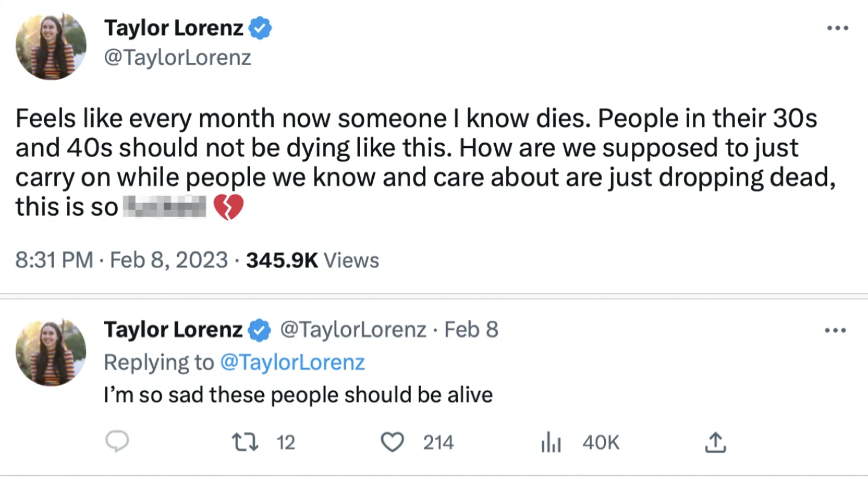Click verified badge on the top tweet
868x478 pixels.
coord(260,28)
